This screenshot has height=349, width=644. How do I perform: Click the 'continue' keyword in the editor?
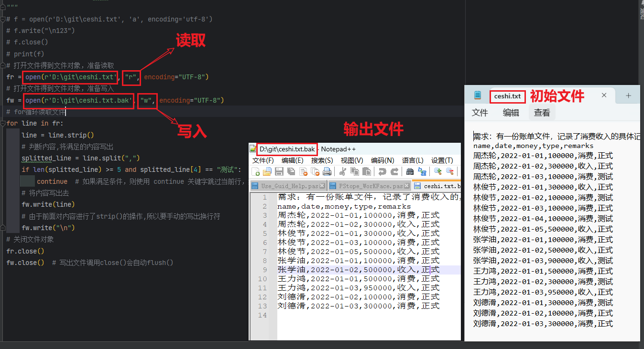pyautogui.click(x=52, y=181)
